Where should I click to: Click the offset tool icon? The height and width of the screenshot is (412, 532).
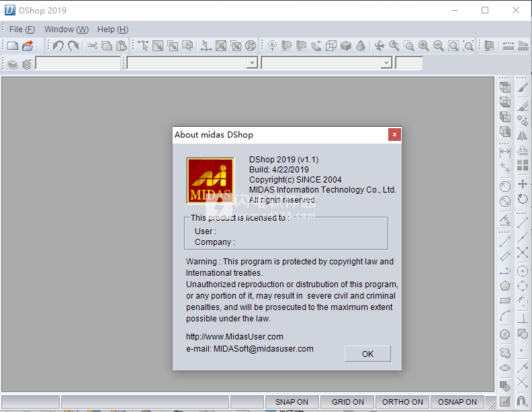click(523, 150)
